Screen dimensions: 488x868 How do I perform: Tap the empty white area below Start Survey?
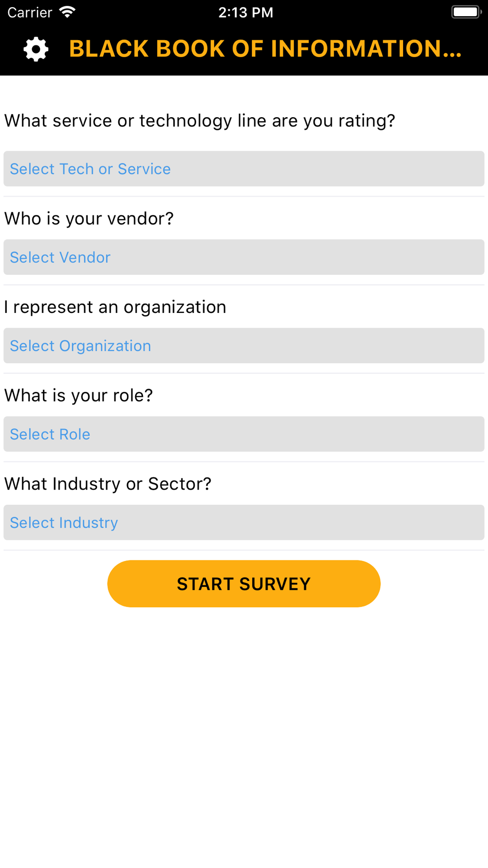244,732
